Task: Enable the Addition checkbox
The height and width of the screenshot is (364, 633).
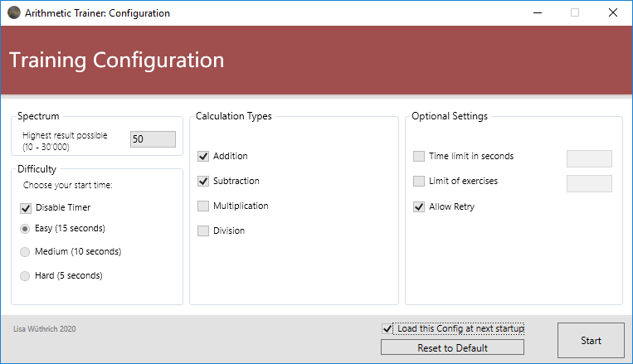Action: (x=203, y=156)
